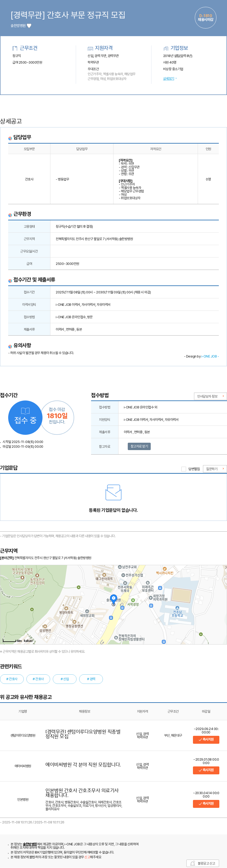The height and width of the screenshot is (868, 227).
Task: Open the 센텀이루다요양병원 직종별 정직원 모집 posting
Action: 83,734
